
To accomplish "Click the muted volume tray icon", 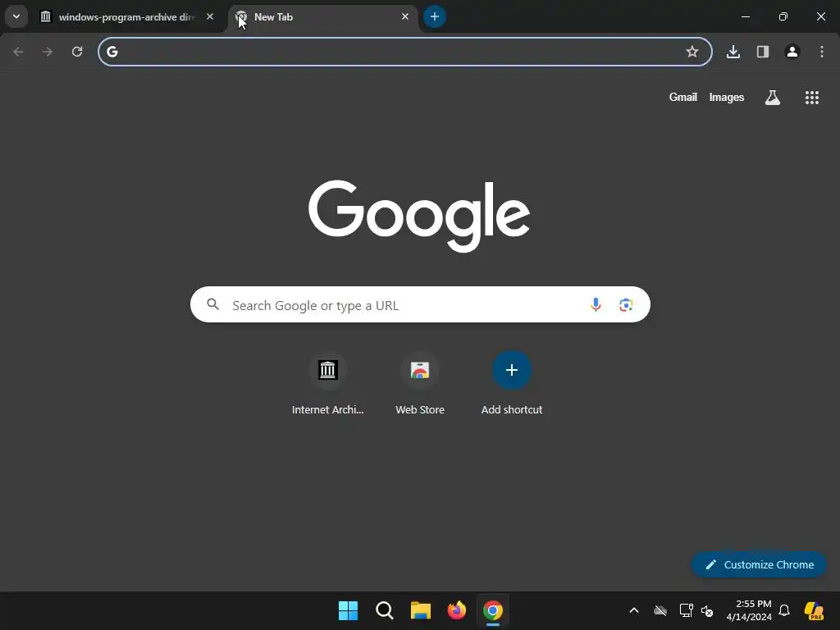I will coord(707,610).
